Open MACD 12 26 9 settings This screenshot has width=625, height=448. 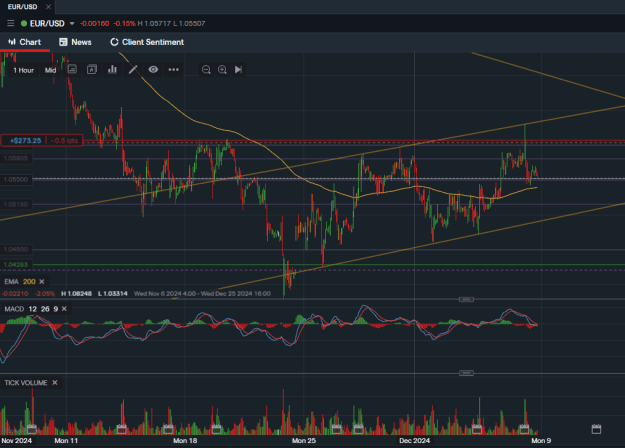[x=31, y=309]
